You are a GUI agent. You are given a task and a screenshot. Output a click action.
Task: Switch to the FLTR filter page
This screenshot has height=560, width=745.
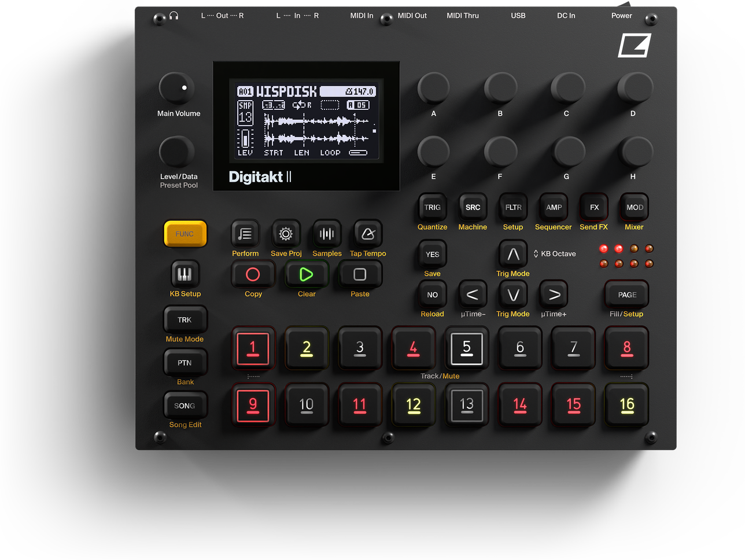[513, 208]
